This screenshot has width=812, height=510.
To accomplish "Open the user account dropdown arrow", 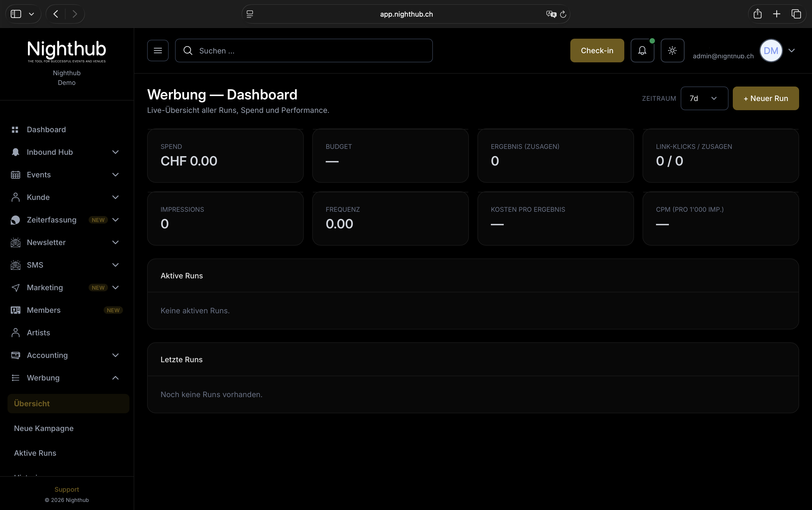I will [792, 51].
